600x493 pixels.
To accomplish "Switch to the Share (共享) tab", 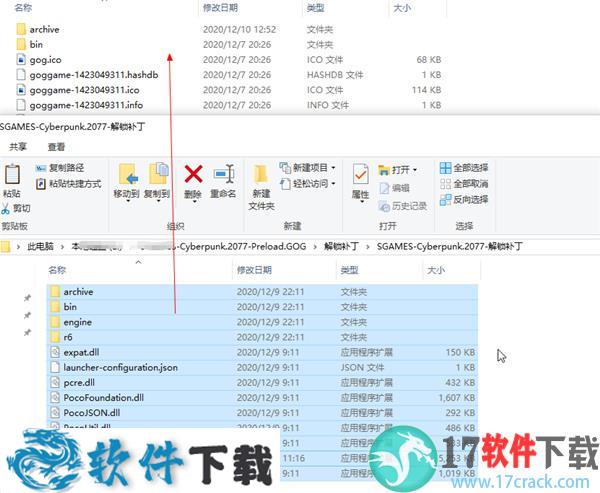I will [x=18, y=147].
